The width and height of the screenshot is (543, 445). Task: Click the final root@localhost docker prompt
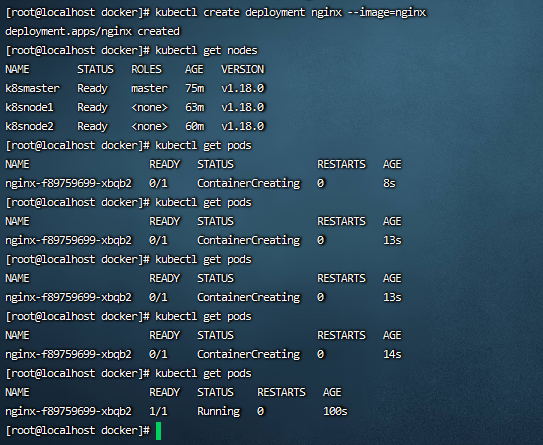tap(78, 430)
